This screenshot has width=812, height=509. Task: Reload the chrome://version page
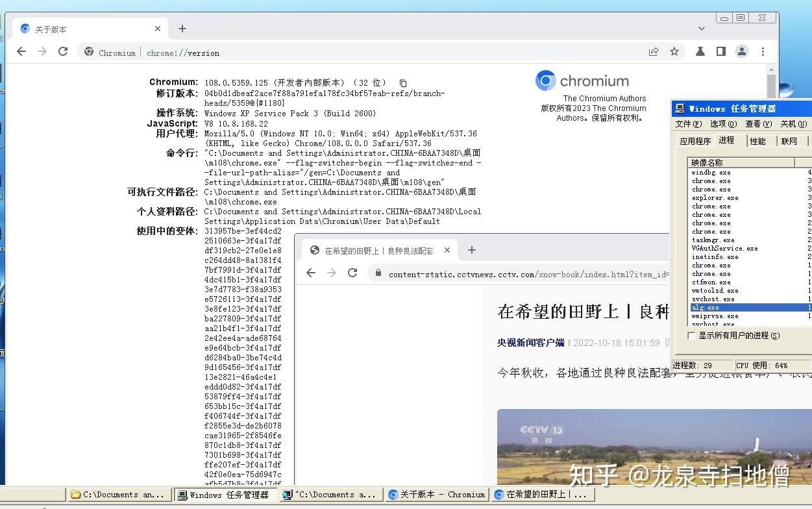[63, 51]
